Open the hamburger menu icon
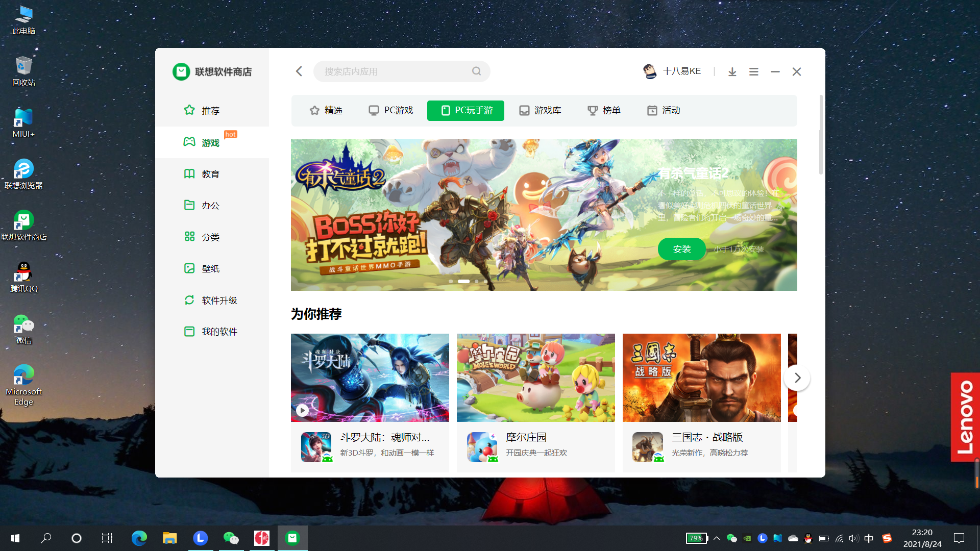980x551 pixels. [753, 72]
